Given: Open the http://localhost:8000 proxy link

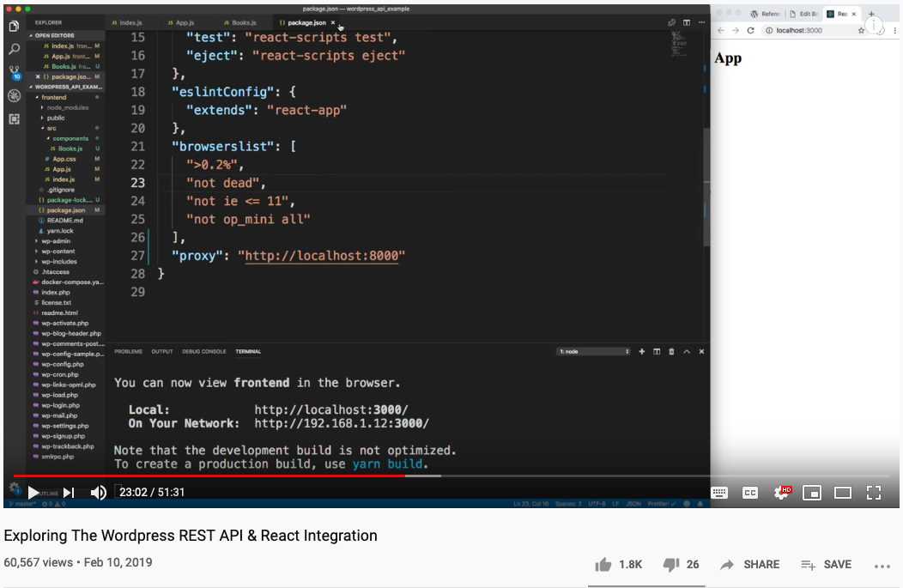Looking at the screenshot, I should [322, 255].
